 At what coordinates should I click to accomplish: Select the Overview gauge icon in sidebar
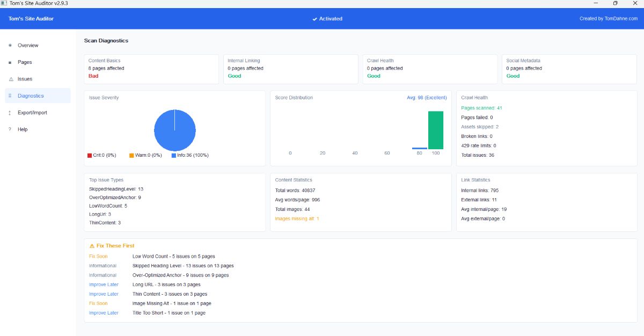click(9, 45)
